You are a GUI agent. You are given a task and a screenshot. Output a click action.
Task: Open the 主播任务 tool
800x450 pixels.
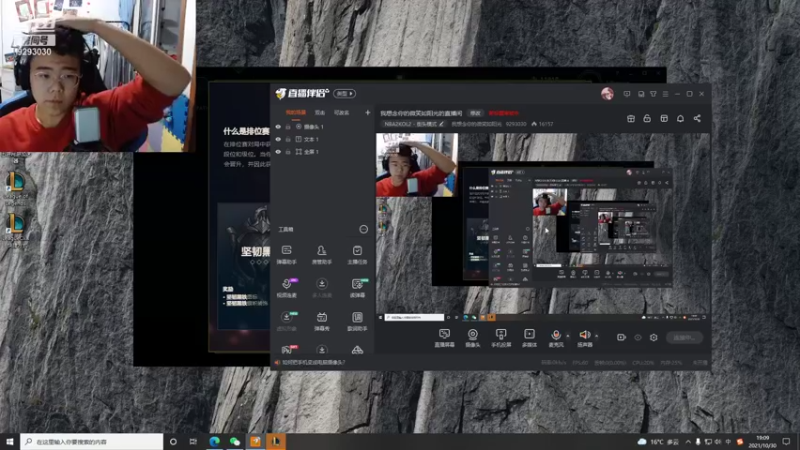coord(357,254)
